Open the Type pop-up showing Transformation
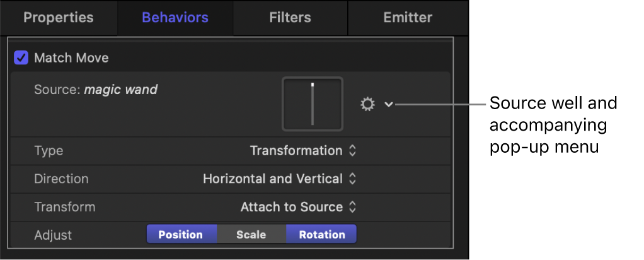The width and height of the screenshot is (644, 260). point(303,151)
